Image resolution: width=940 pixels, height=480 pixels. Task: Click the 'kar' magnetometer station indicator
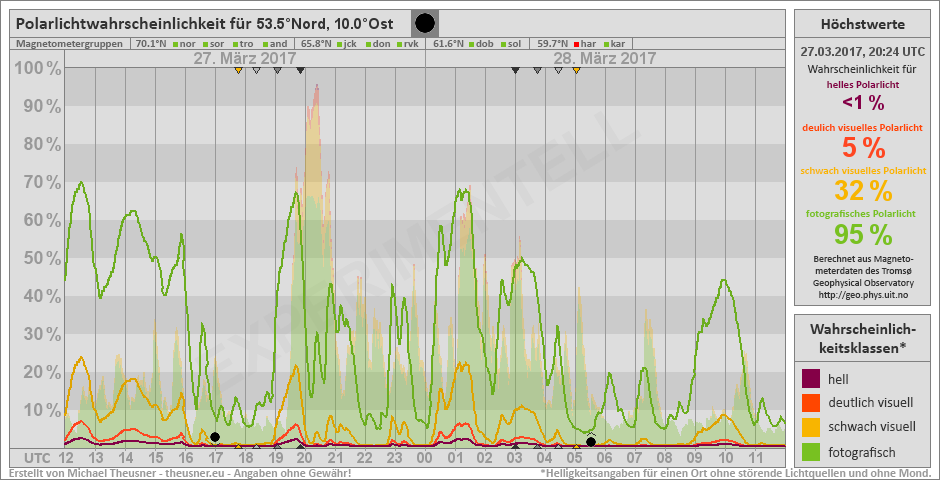618,44
